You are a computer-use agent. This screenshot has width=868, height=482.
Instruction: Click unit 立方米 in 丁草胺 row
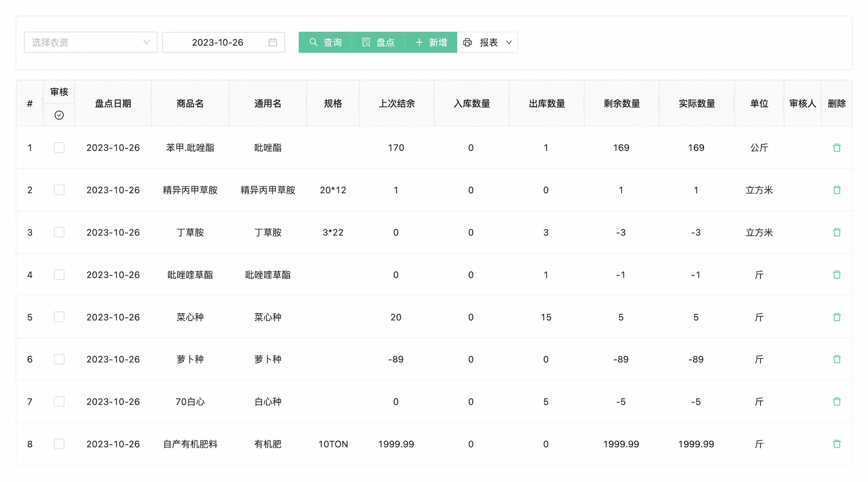pos(759,232)
